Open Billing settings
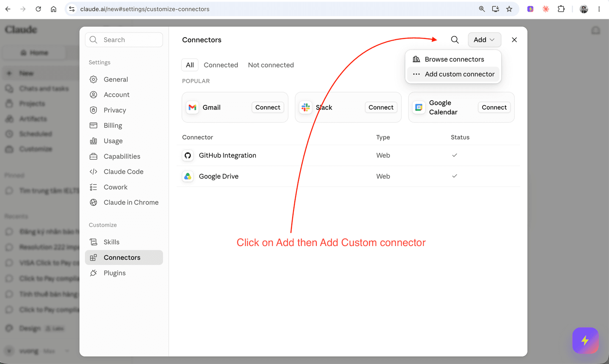Viewport: 609px width, 364px height. [x=124, y=126]
